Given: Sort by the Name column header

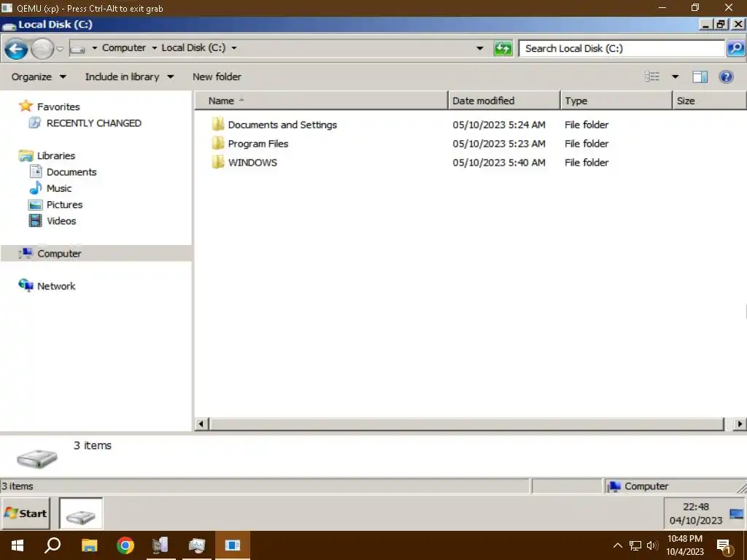Looking at the screenshot, I should pyautogui.click(x=321, y=101).
